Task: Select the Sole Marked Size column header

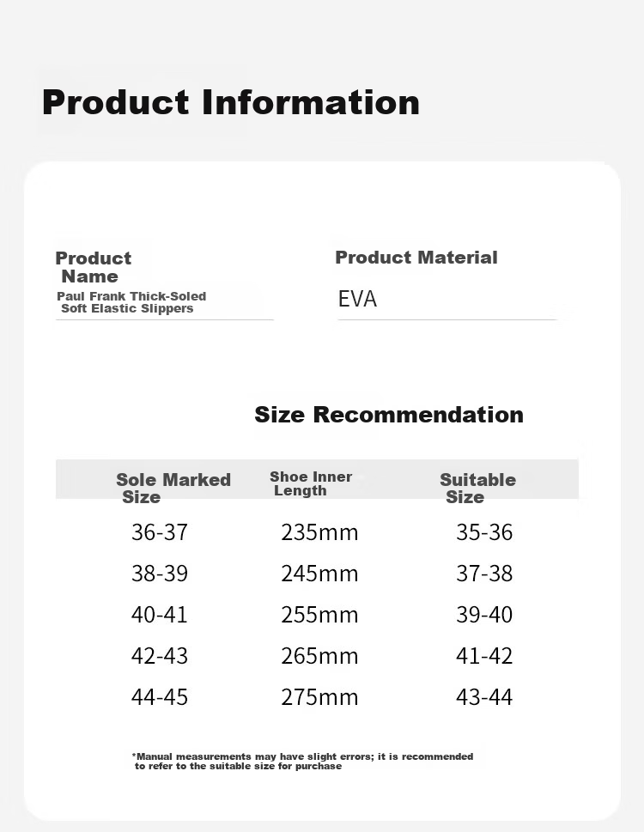Action: pos(173,489)
